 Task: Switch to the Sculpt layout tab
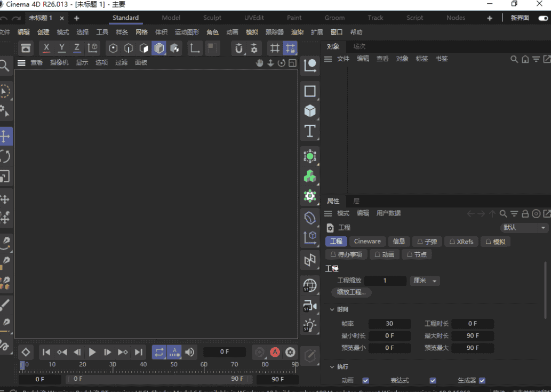(212, 18)
